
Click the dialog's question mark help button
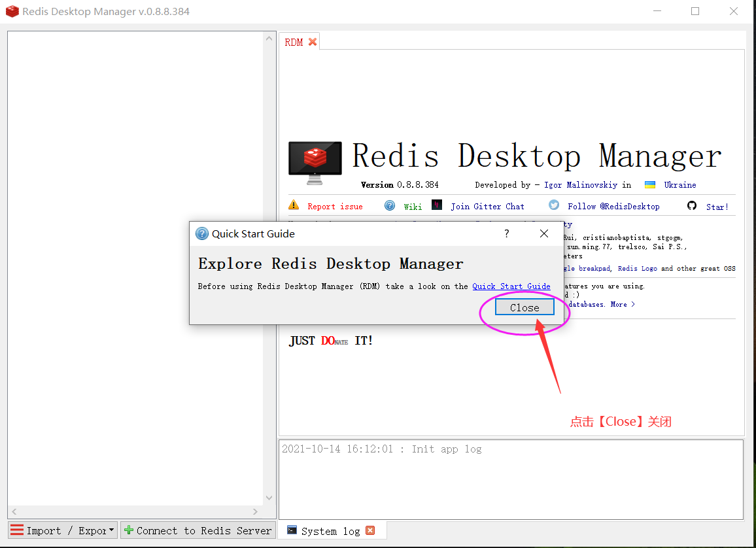point(506,233)
